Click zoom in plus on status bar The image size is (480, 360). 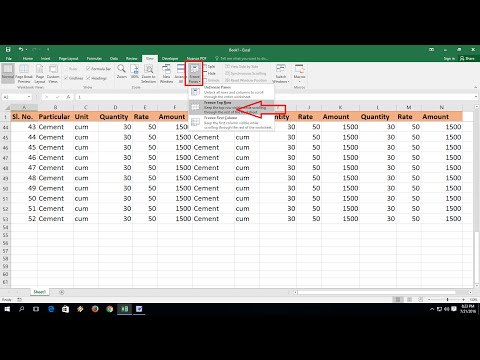(464, 299)
